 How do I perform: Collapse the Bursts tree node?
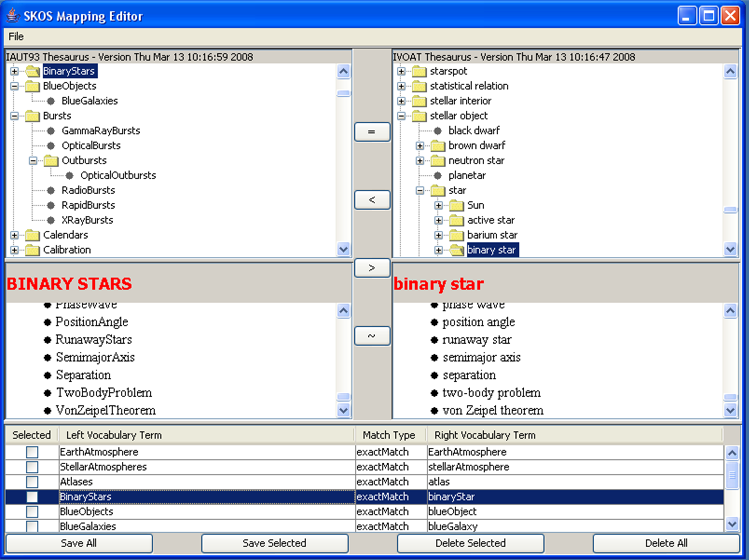pos(14,116)
